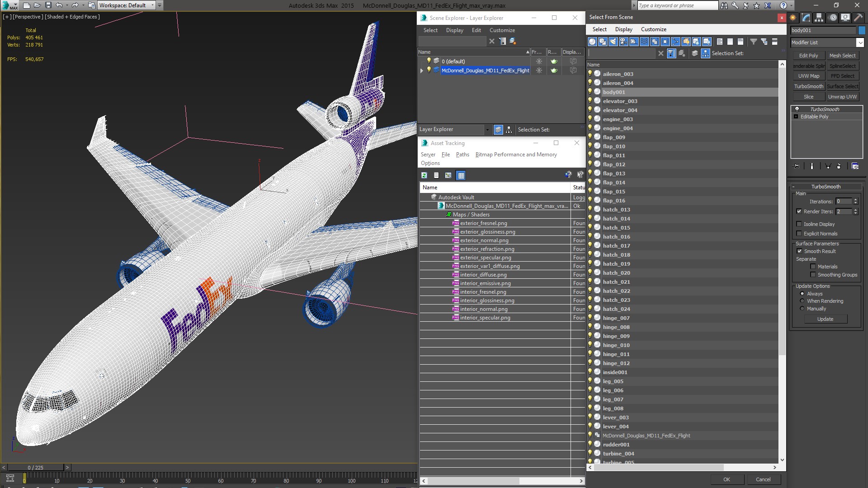The height and width of the screenshot is (488, 868).
Task: Open the quick access toolbar customize arrow
Action: pos(160,5)
